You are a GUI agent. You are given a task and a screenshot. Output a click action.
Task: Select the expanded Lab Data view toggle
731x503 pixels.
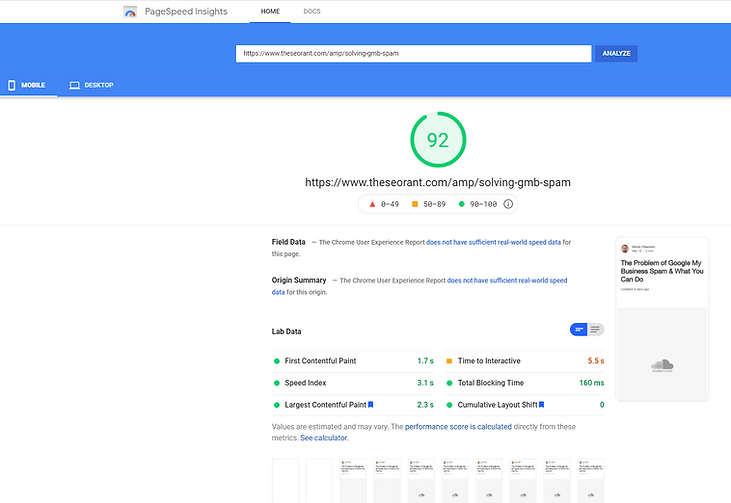595,330
